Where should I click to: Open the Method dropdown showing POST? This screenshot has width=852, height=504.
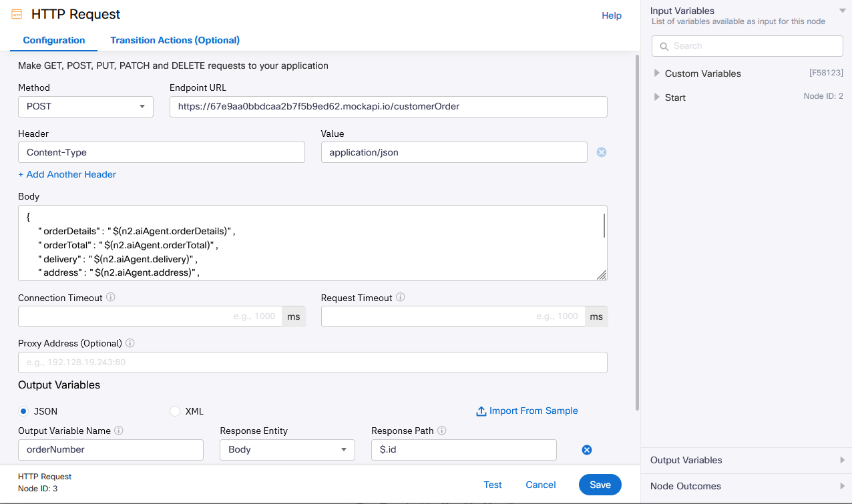[x=85, y=107]
